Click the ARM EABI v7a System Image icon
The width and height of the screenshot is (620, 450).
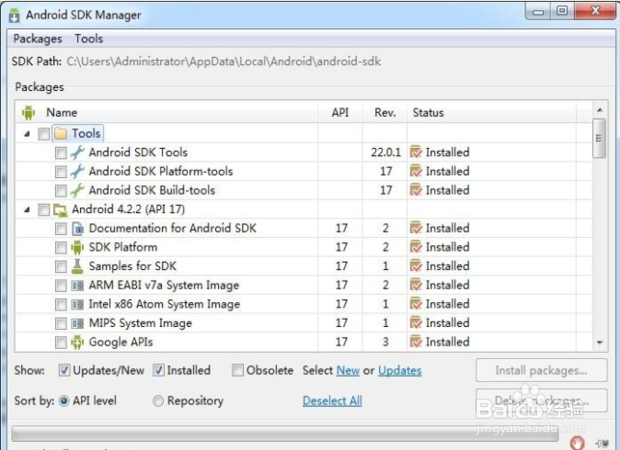[x=78, y=285]
